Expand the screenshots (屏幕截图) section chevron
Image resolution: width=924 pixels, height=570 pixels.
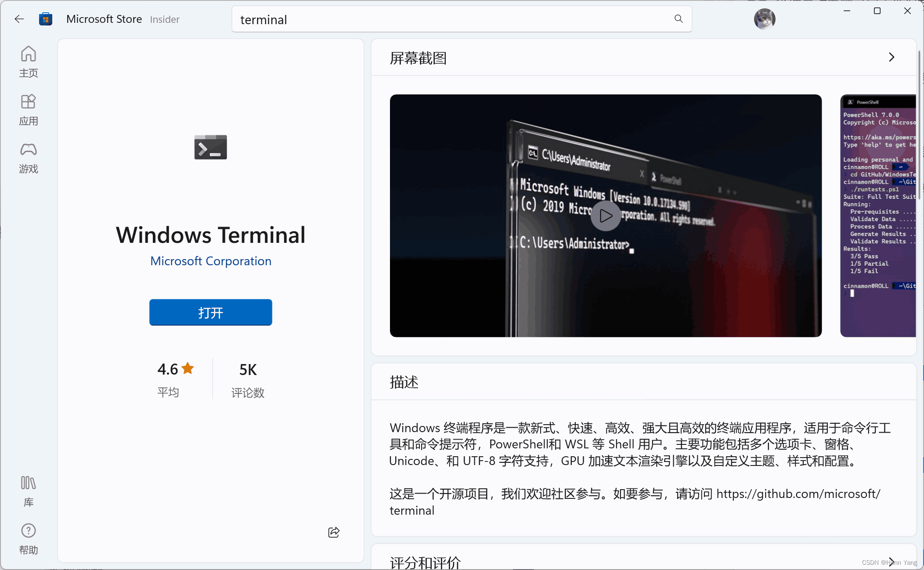[891, 57]
